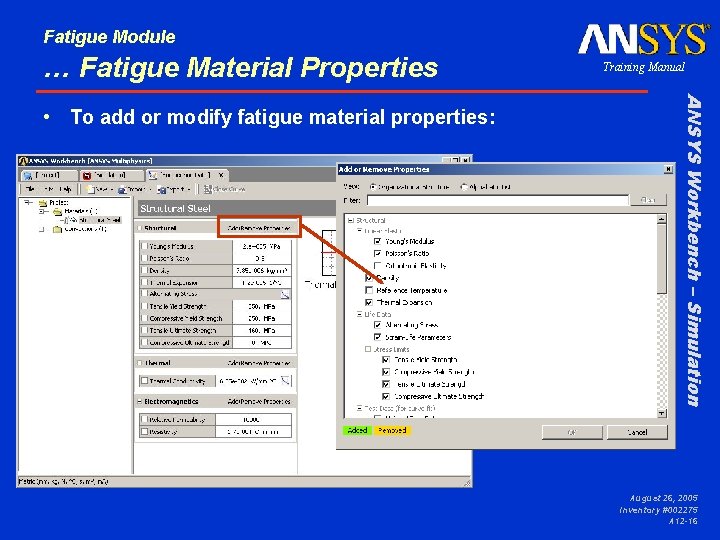Click the Metric units status bar text

click(x=63, y=482)
